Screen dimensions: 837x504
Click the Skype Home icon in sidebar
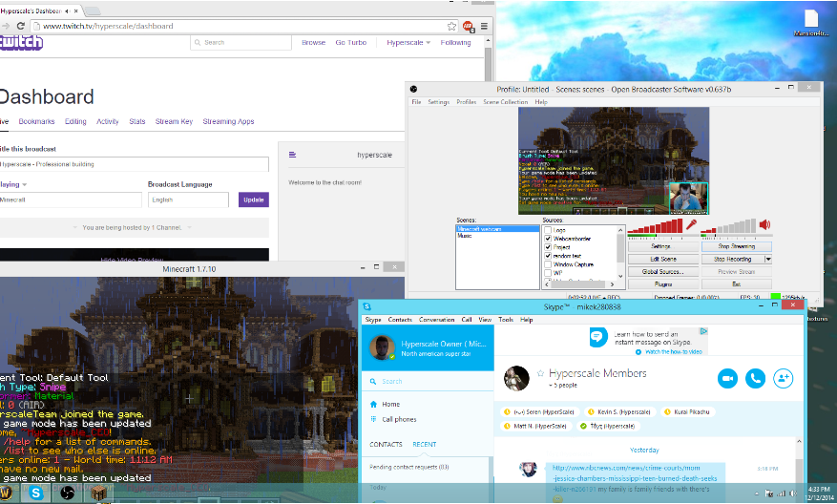(374, 404)
